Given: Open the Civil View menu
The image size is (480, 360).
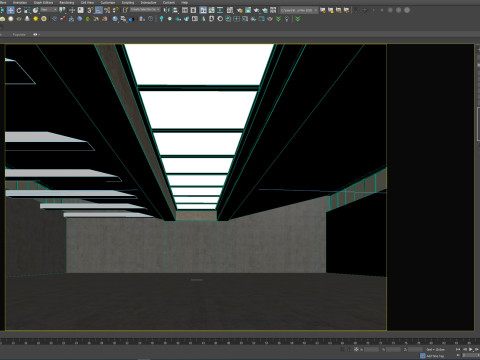Looking at the screenshot, I should click(x=87, y=3).
